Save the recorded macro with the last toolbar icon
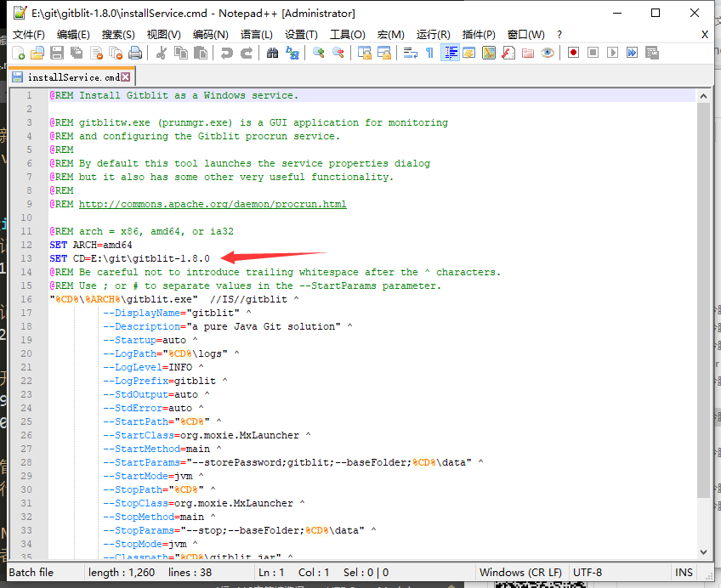This screenshot has width=721, height=588. (652, 53)
